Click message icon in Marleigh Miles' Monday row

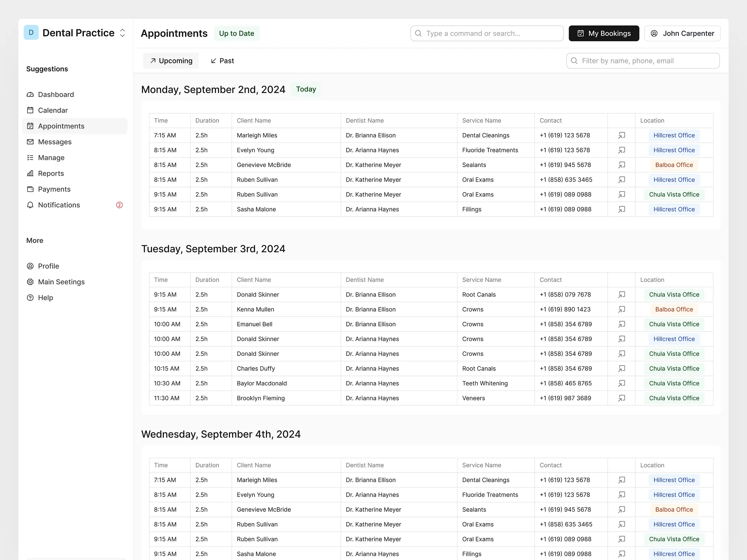point(622,135)
